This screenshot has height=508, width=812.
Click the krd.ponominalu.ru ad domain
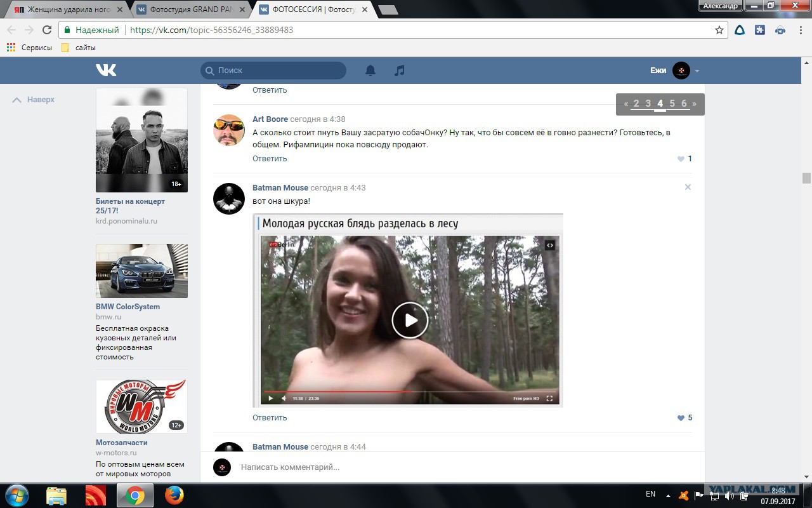(126, 221)
